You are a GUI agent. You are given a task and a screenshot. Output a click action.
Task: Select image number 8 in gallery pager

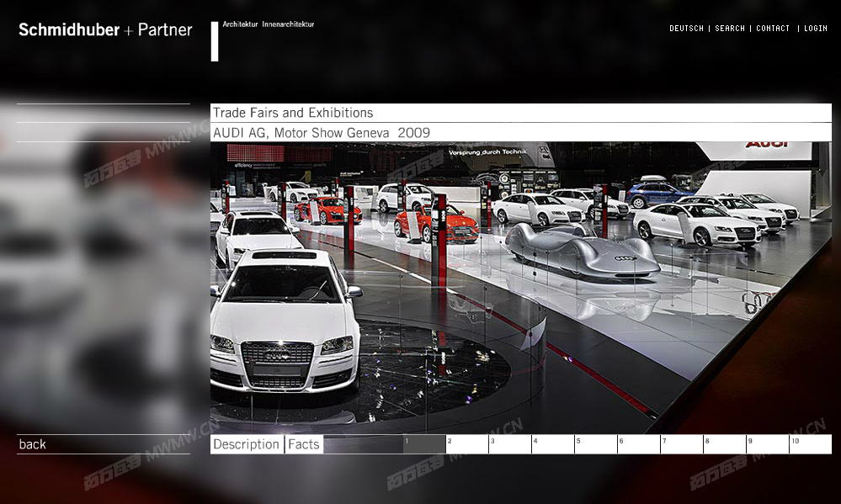tap(725, 444)
